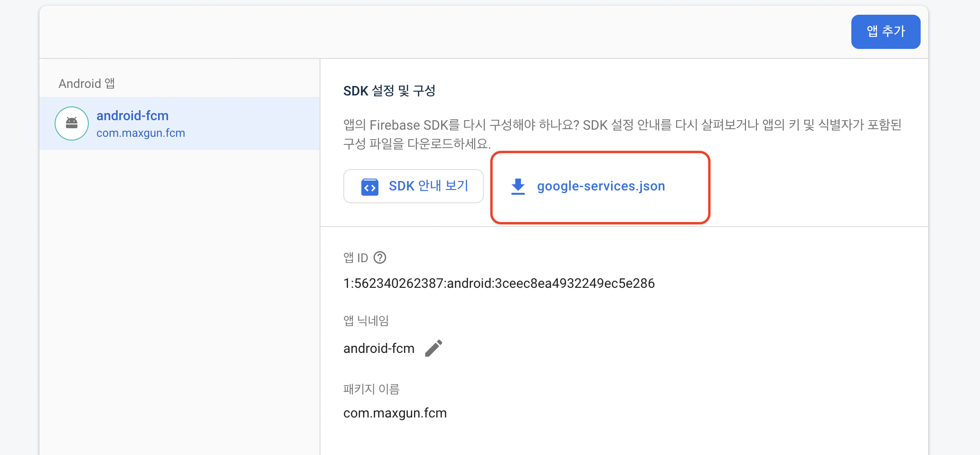Click the 앱 추가 button
Image resolution: width=980 pixels, height=455 pixels.
[x=886, y=32]
